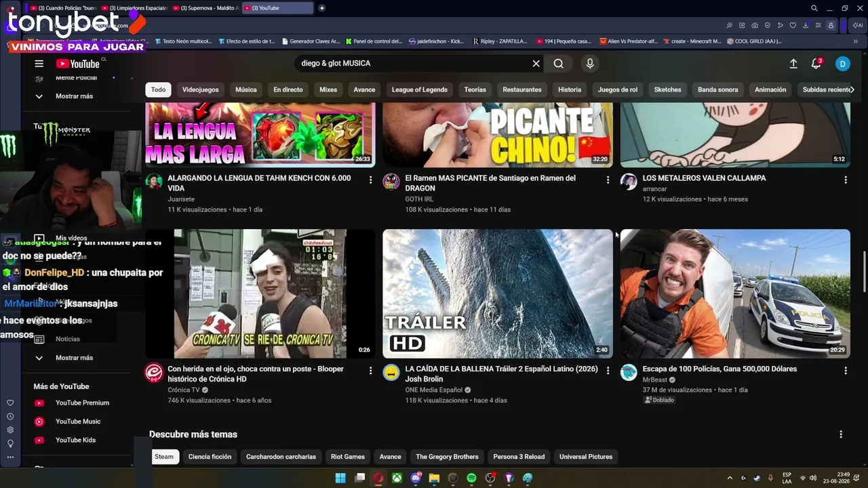Viewport: 868px width, 488px height.
Task: Open 'El Ramen MAS PICANTE de Santiago' title
Action: pos(490,183)
